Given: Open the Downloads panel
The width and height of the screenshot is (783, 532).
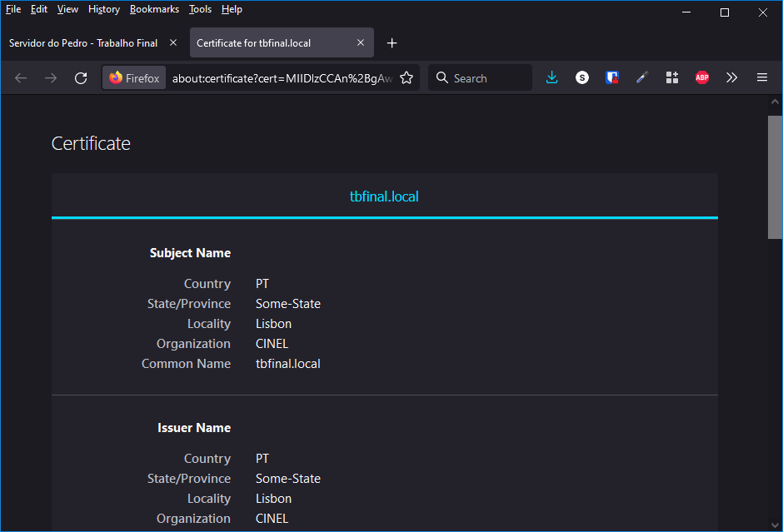Looking at the screenshot, I should point(551,77).
